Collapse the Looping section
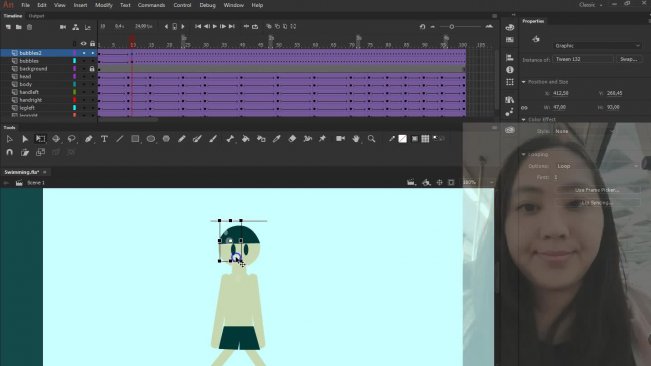 coord(524,154)
